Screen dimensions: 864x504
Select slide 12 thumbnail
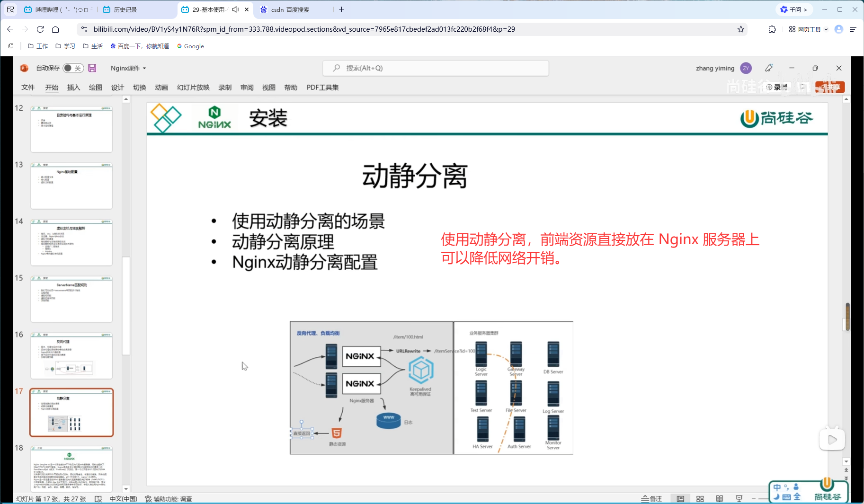tap(71, 129)
